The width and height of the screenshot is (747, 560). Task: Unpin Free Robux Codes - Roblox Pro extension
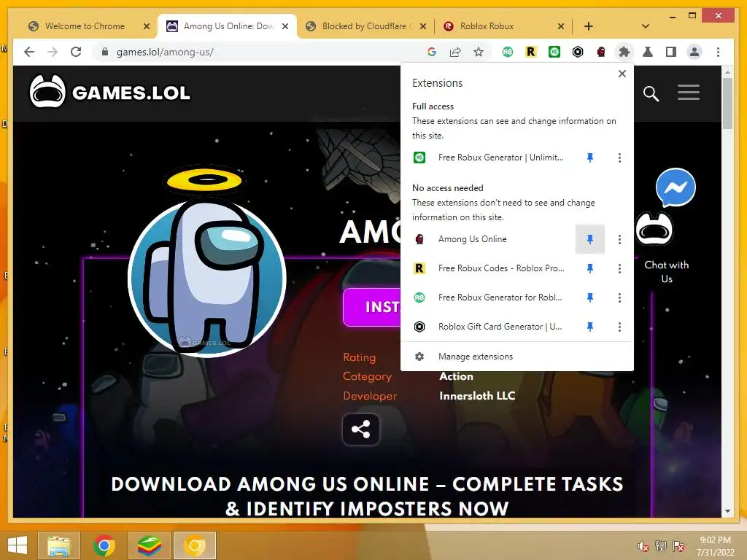pyautogui.click(x=589, y=268)
